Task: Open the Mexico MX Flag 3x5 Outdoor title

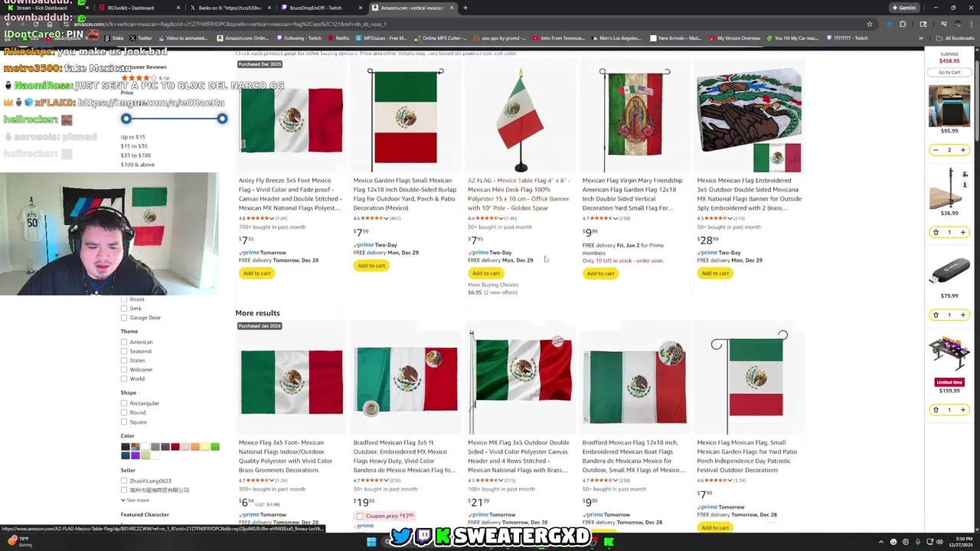Action: click(x=518, y=456)
